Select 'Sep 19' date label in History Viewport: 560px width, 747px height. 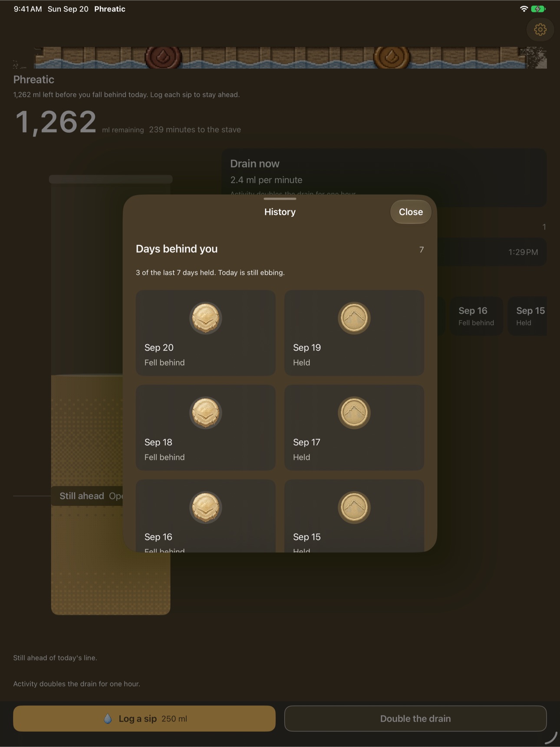click(x=307, y=348)
